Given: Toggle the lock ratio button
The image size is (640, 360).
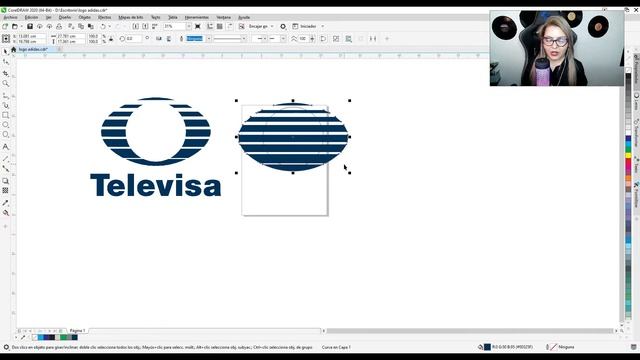Looking at the screenshot, I should pyautogui.click(x=111, y=39).
